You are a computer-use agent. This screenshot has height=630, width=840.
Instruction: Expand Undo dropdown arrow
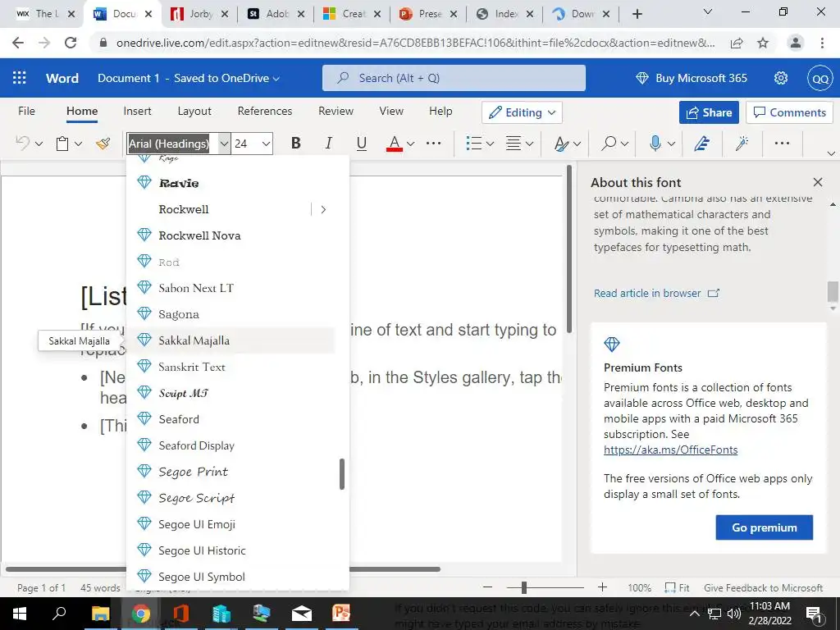(x=39, y=144)
